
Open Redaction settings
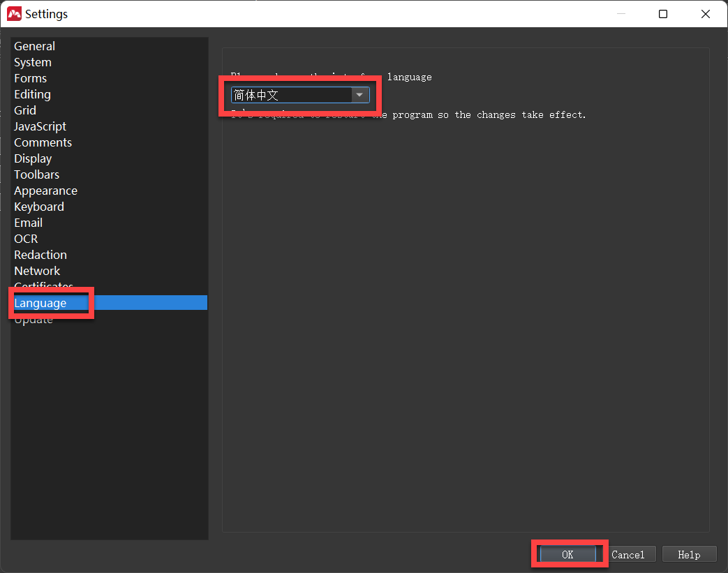coord(40,255)
